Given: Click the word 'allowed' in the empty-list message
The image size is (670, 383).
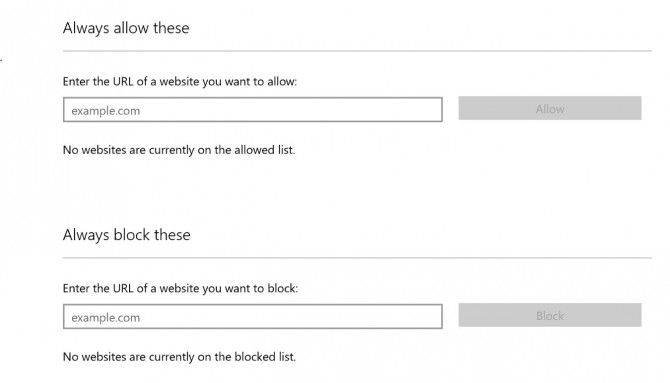Looking at the screenshot, I should 254,150.
